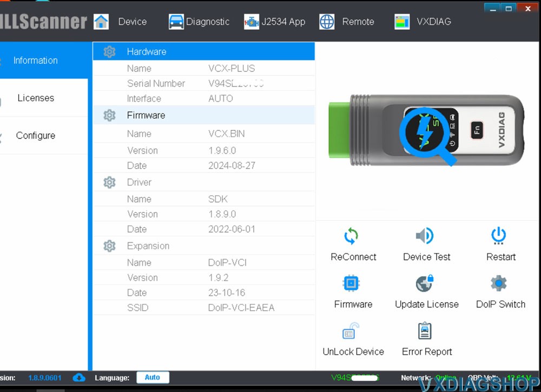Image resolution: width=541 pixels, height=392 pixels.
Task: Click the cloud download update icon
Action: coord(79,377)
